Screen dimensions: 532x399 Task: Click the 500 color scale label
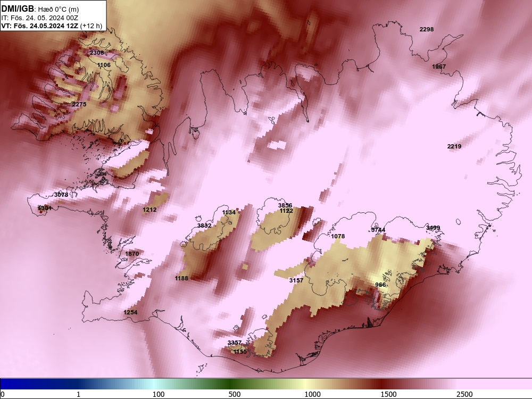click(235, 394)
